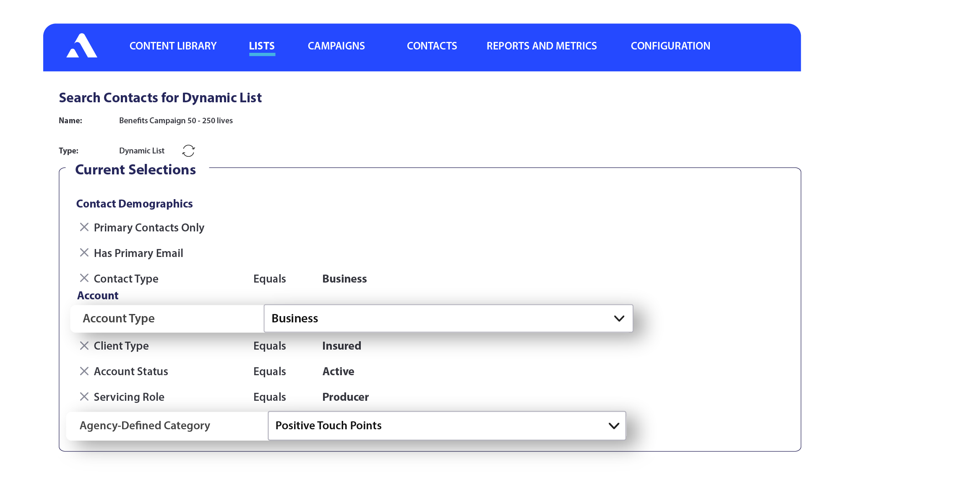Click the app logo in the navigation bar
980x493 pixels.
coord(82,45)
